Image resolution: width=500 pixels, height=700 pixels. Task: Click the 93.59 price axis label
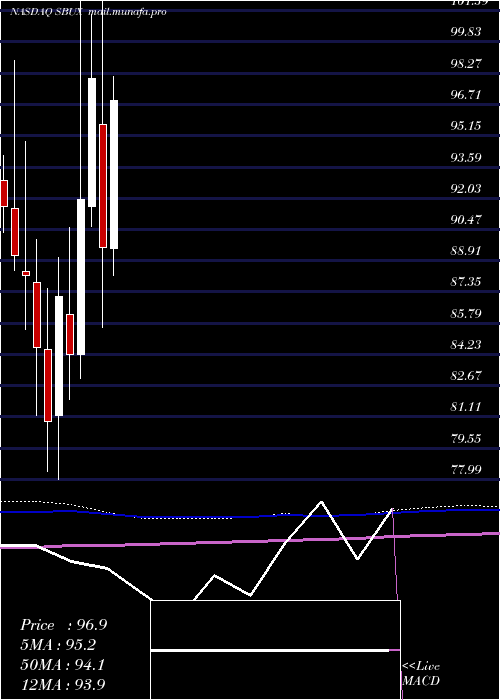[466, 157]
